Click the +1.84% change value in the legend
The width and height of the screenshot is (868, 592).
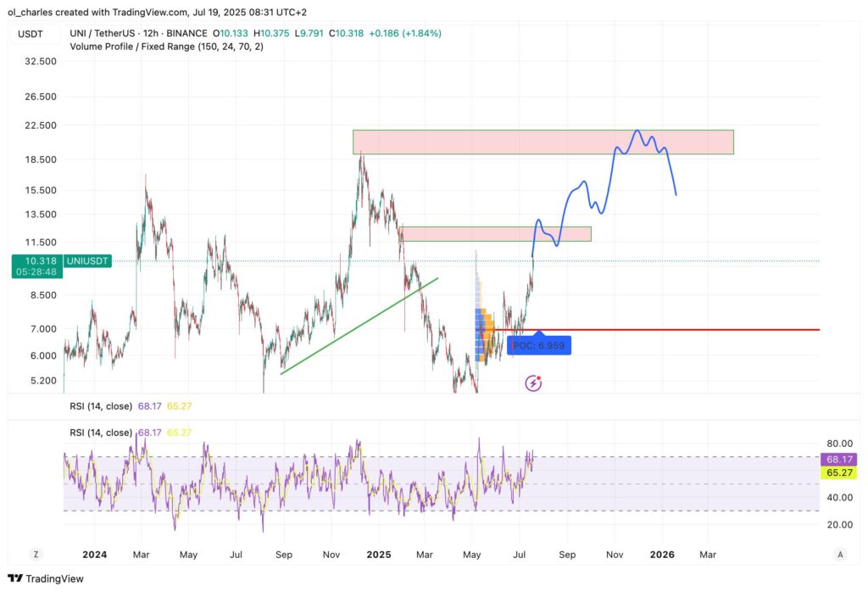click(420, 32)
